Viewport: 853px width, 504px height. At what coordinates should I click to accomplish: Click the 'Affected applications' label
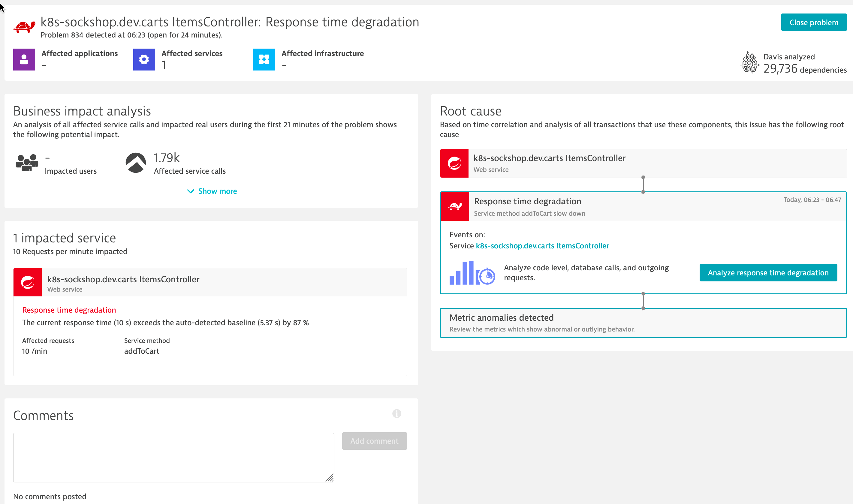(x=80, y=53)
